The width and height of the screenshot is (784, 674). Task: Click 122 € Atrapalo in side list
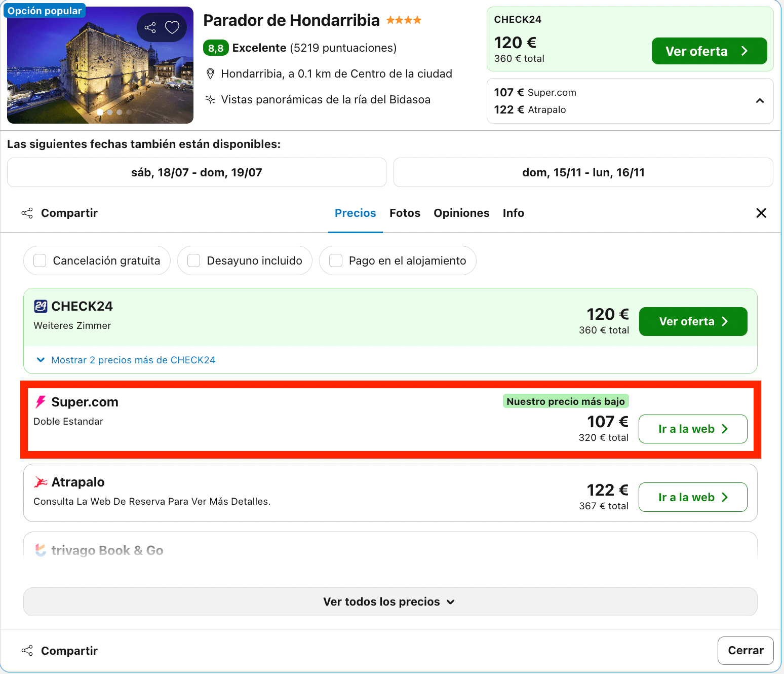tap(530, 109)
